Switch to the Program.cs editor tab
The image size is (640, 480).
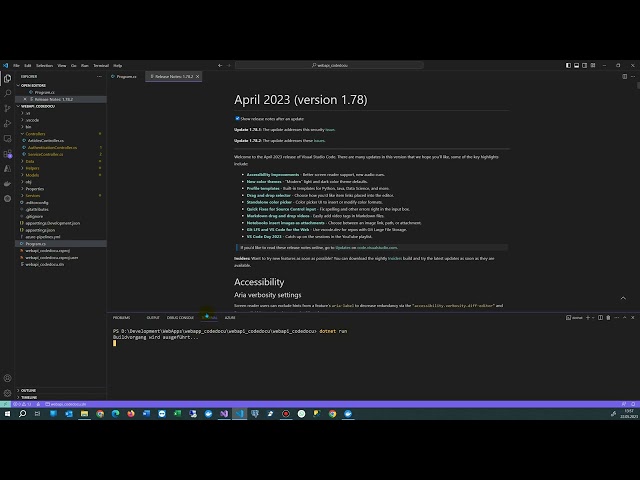[x=127, y=76]
